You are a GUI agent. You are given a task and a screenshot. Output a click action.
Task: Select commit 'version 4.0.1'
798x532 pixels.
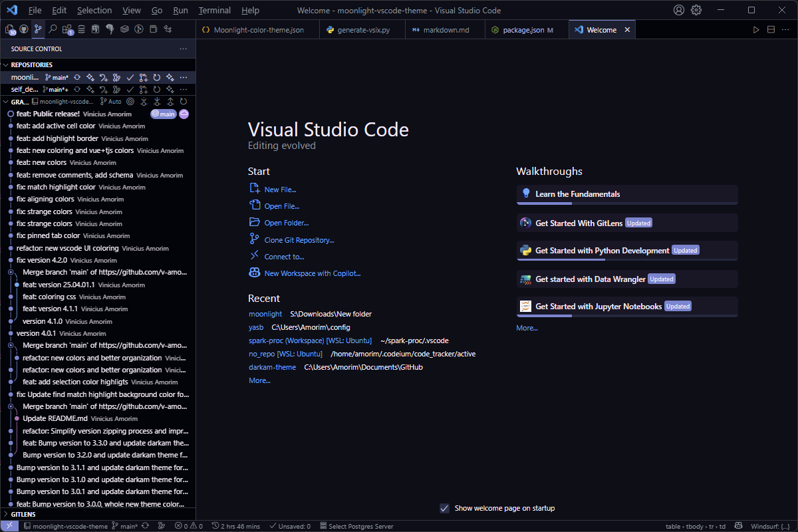98,333
